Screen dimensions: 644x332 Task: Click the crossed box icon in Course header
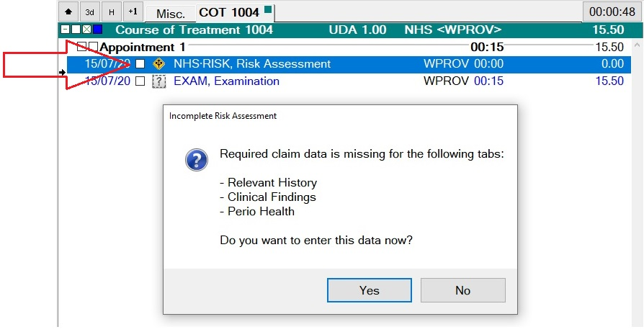(x=86, y=30)
